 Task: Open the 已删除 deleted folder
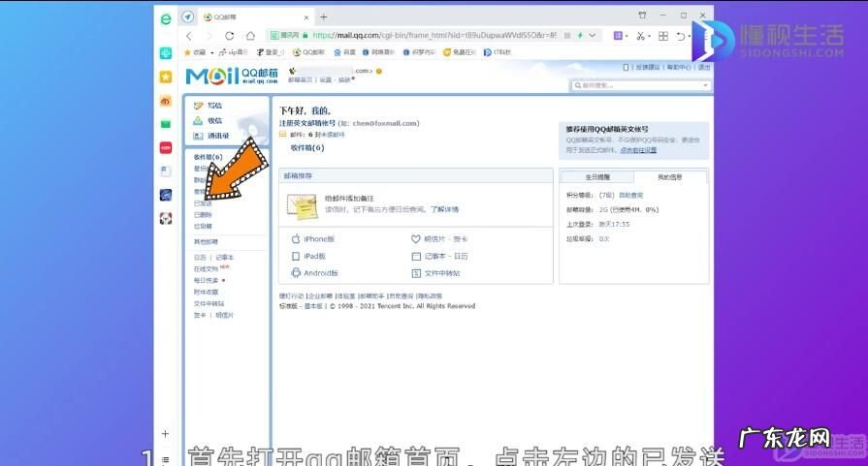203,215
